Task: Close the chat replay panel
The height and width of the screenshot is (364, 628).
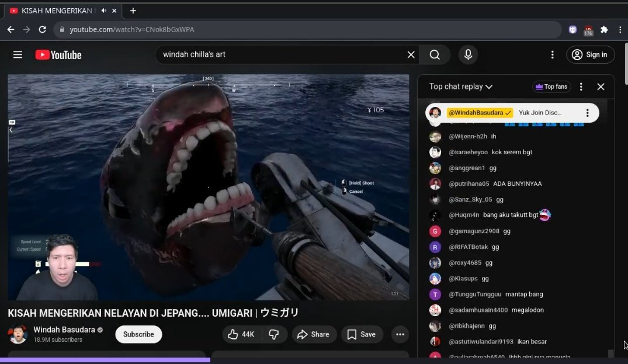Action: (x=601, y=86)
